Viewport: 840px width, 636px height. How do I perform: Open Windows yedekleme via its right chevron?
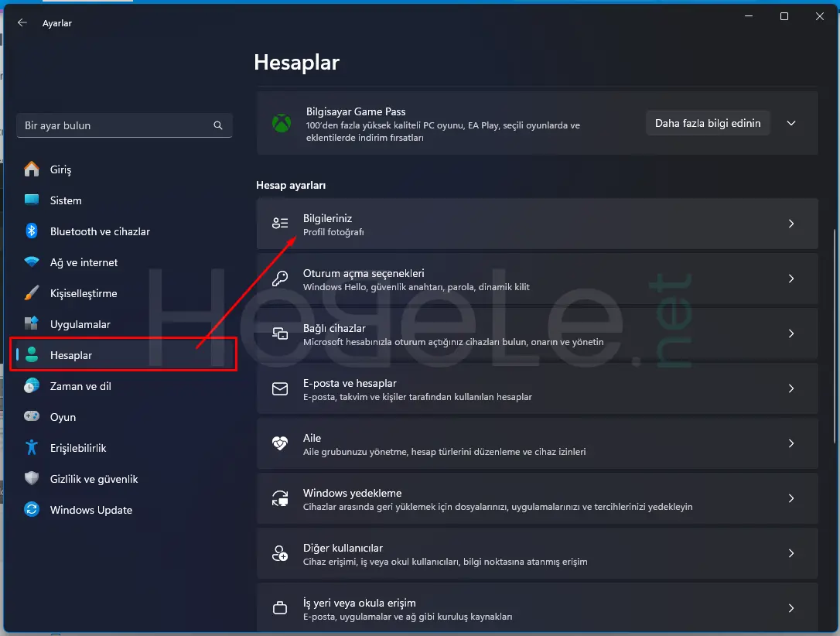[791, 498]
